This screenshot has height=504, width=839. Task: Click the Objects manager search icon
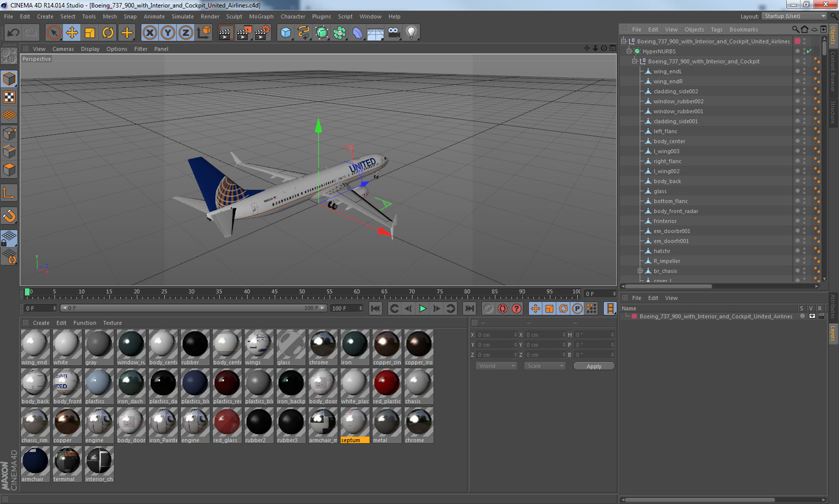pos(795,29)
